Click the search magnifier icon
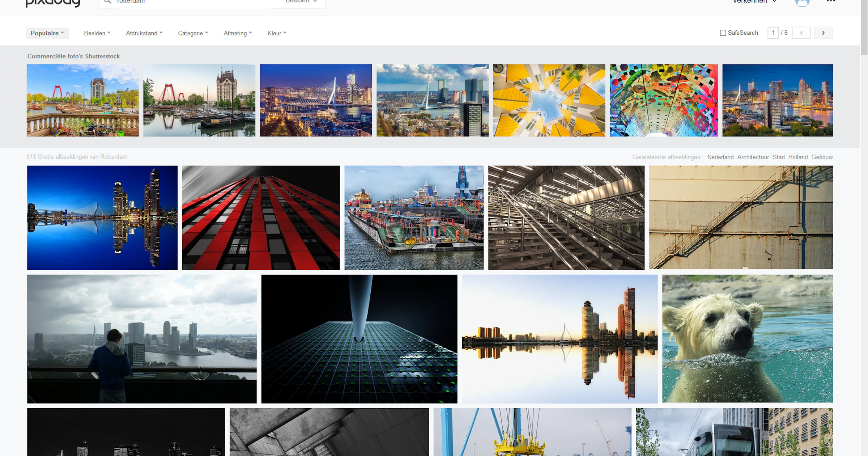This screenshot has height=456, width=868. (x=107, y=2)
